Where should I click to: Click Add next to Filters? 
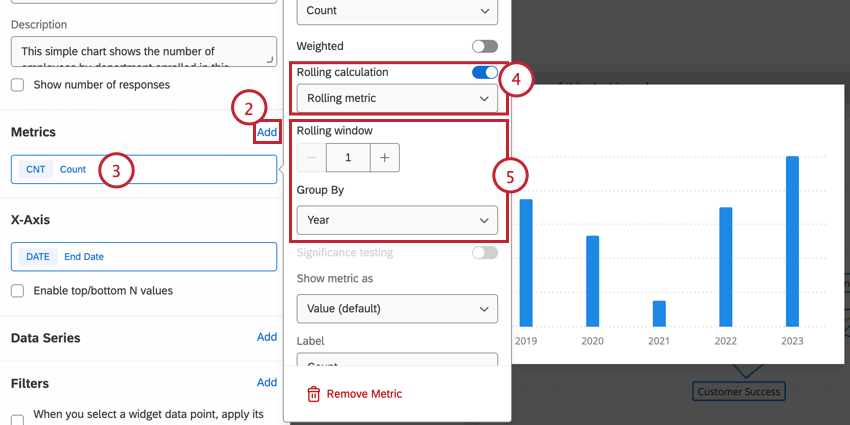tap(266, 382)
